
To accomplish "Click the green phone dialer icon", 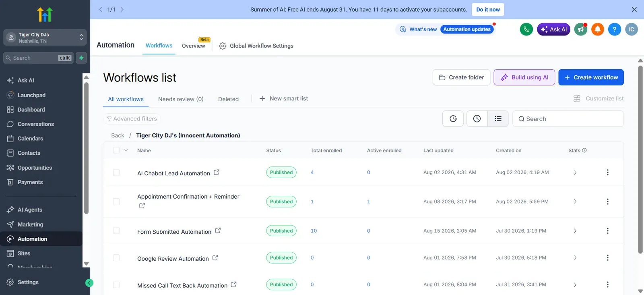I will 526,29.
